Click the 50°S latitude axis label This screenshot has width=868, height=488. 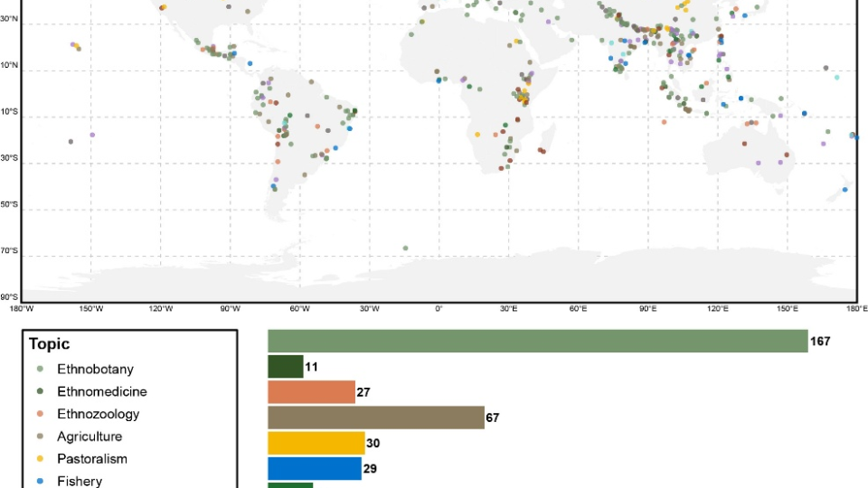tap(10, 205)
